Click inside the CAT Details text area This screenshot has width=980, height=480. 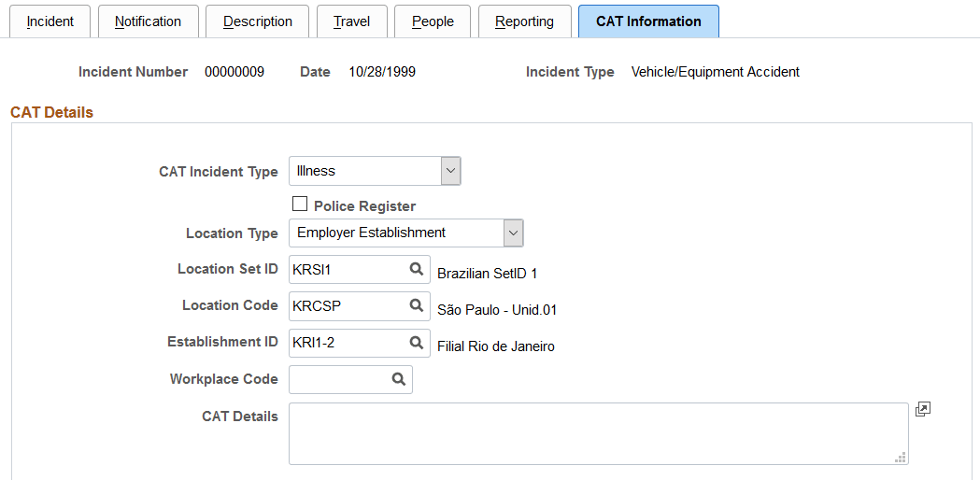[598, 433]
